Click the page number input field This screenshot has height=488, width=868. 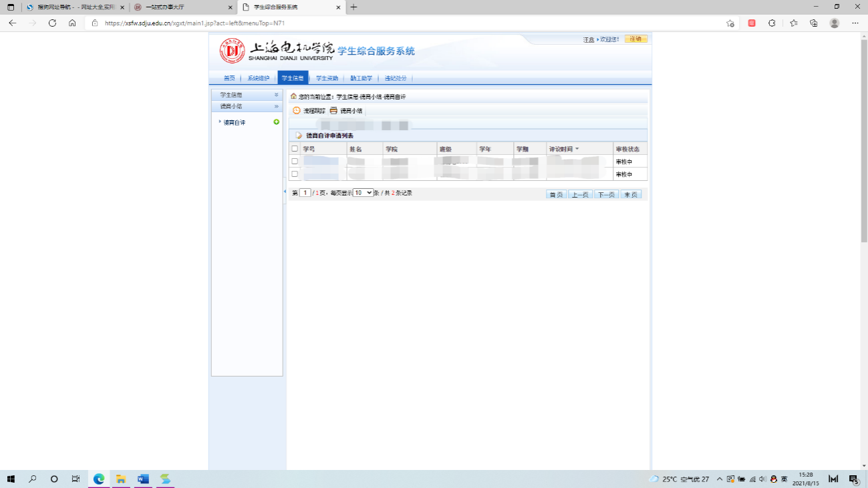tap(305, 193)
